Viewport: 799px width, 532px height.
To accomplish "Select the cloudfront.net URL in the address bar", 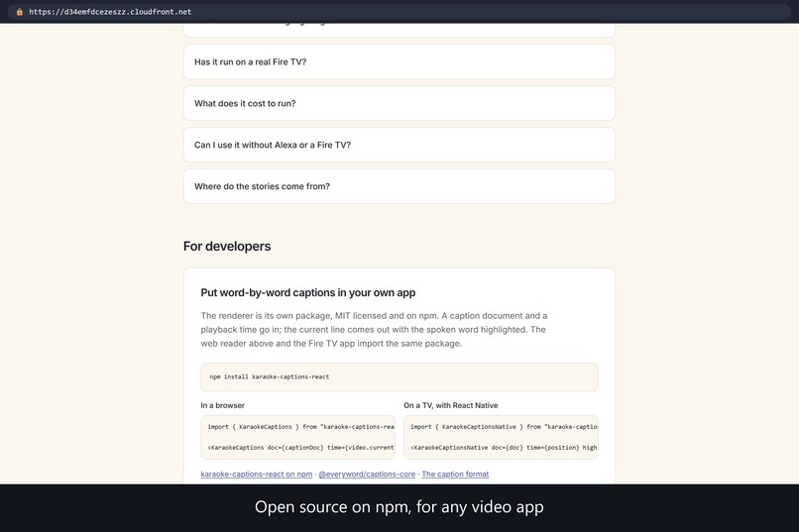I will click(x=110, y=12).
